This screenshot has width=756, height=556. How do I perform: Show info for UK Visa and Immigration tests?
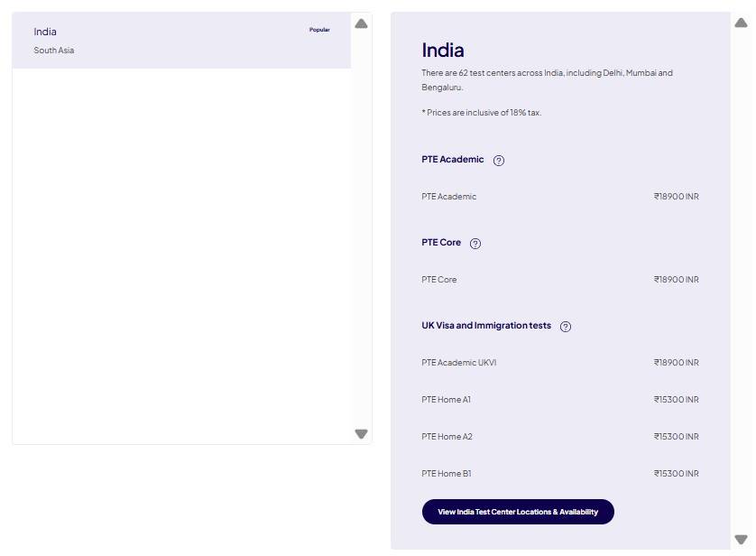point(566,327)
